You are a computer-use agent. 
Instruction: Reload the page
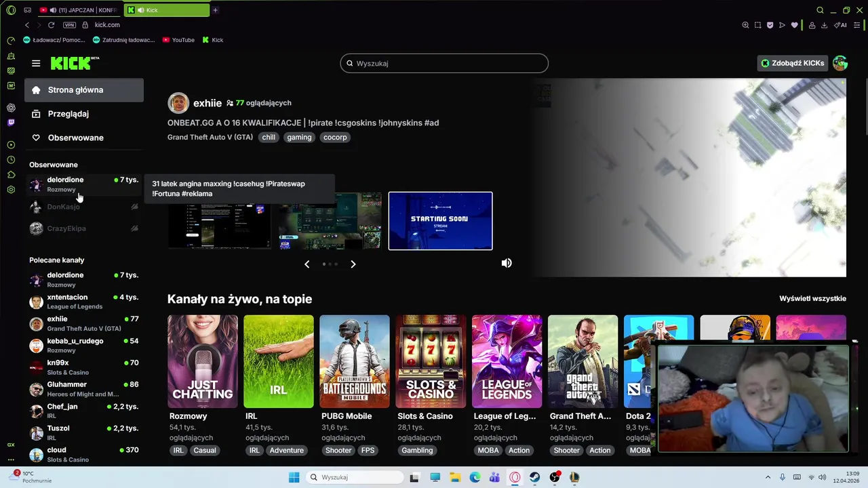click(x=51, y=25)
